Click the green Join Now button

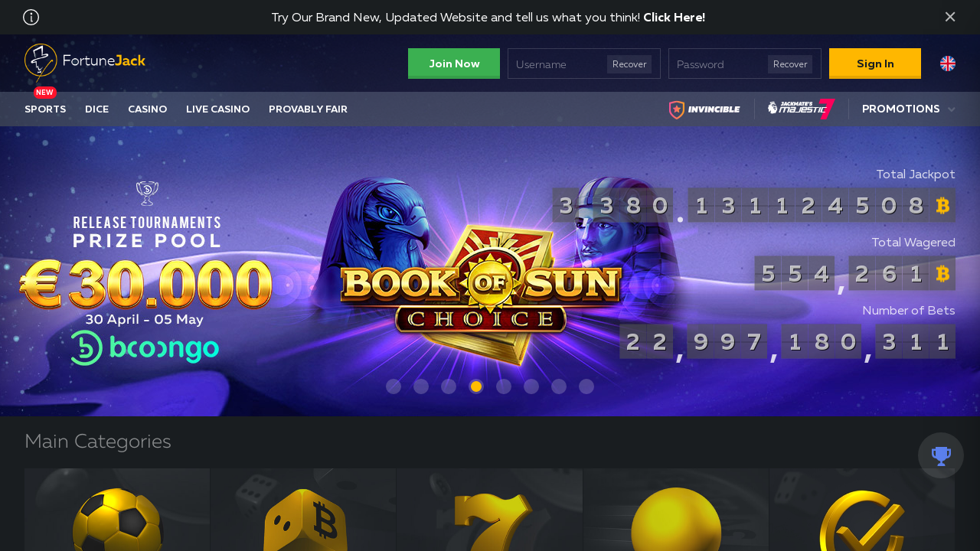click(454, 64)
